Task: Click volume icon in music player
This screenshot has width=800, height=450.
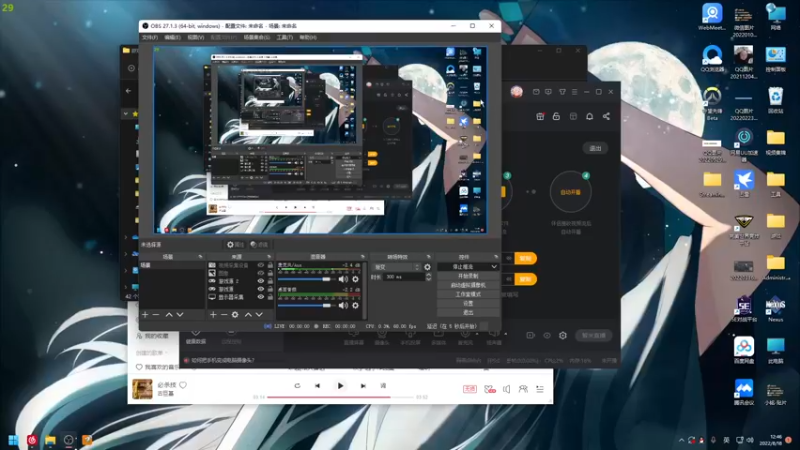Action: [507, 389]
